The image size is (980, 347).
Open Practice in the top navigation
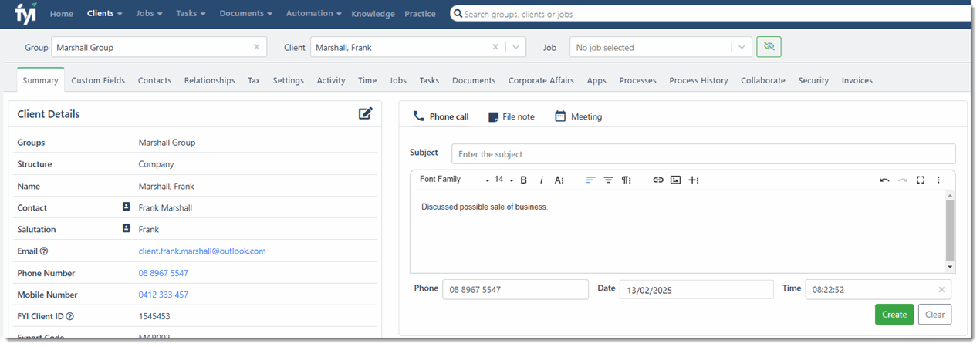[420, 14]
